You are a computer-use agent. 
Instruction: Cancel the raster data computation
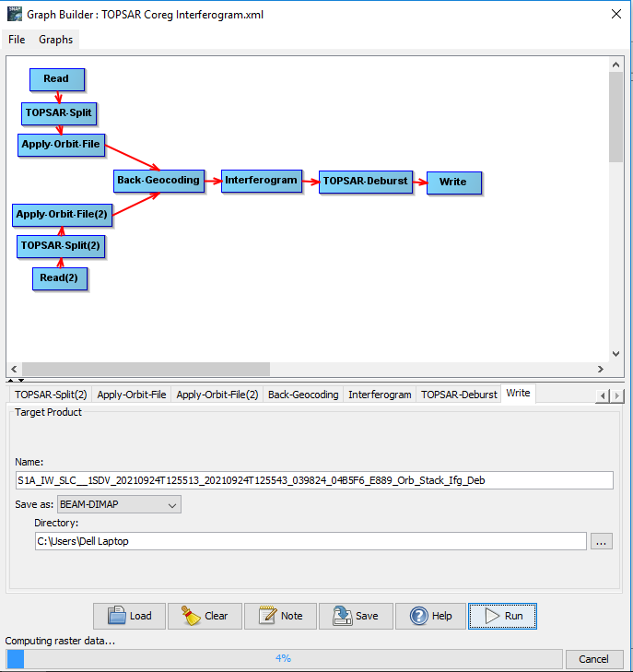click(x=593, y=659)
